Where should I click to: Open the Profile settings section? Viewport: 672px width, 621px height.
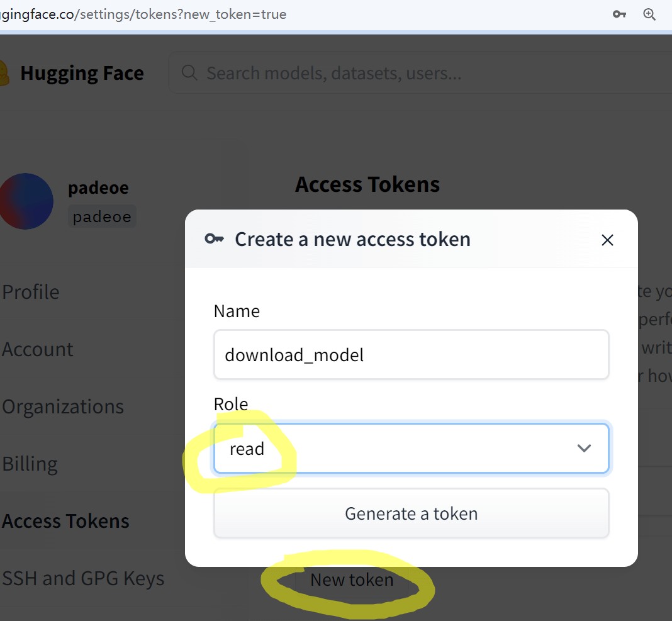coord(31,292)
